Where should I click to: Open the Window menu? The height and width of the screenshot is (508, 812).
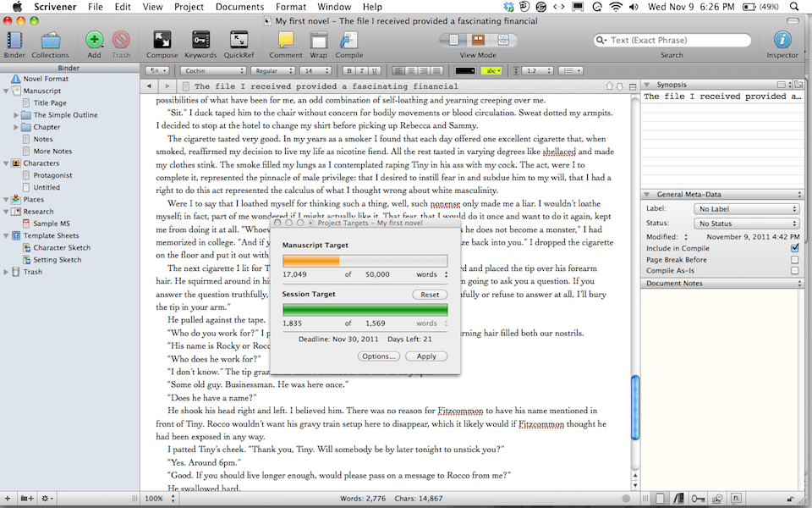coord(334,7)
